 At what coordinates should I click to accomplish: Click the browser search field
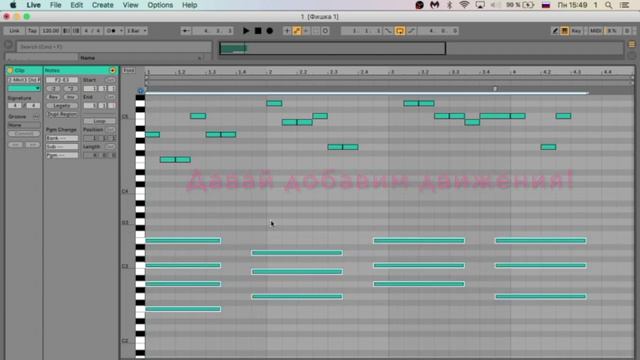(114, 47)
